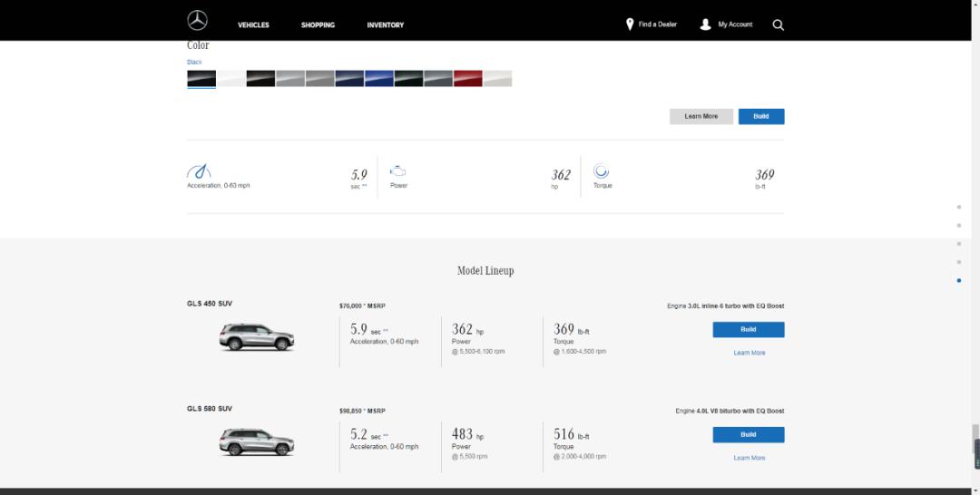This screenshot has width=980, height=495.
Task: Click Build button for GLS 450 SUV
Action: point(748,330)
